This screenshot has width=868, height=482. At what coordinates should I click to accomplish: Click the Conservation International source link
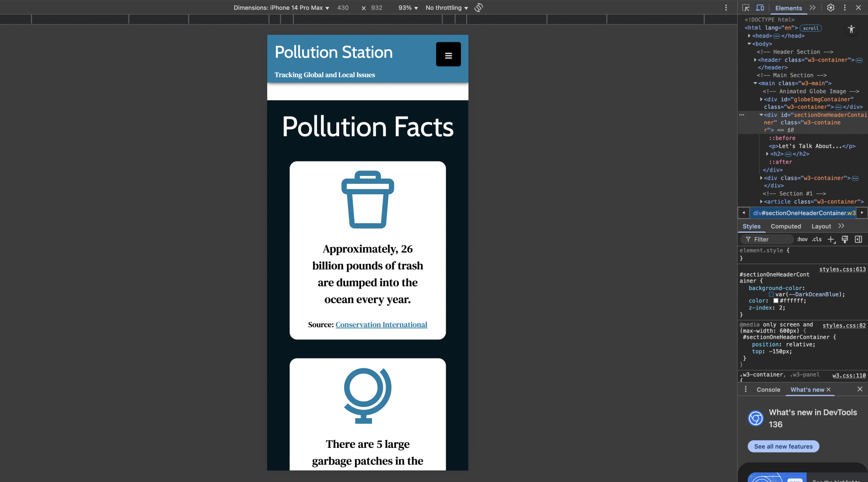pyautogui.click(x=381, y=324)
